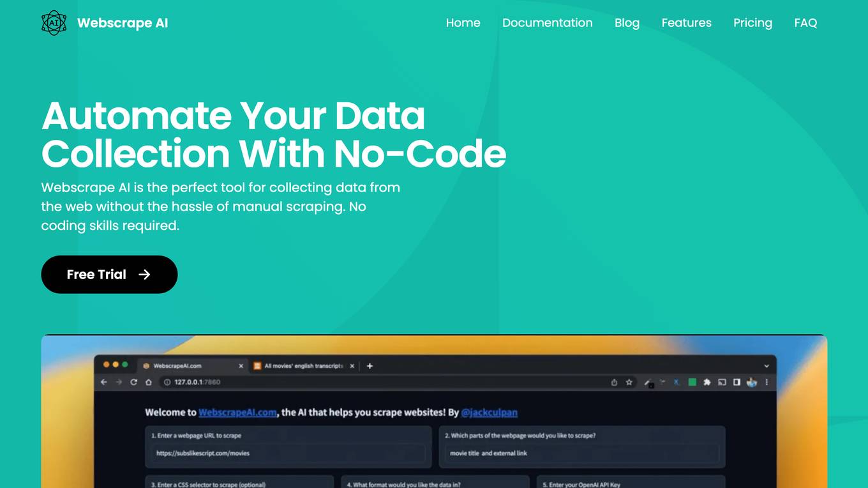Click the 'Enter your OpenAI API Key' label
Viewport: 868px width, 488px height.
(581, 485)
